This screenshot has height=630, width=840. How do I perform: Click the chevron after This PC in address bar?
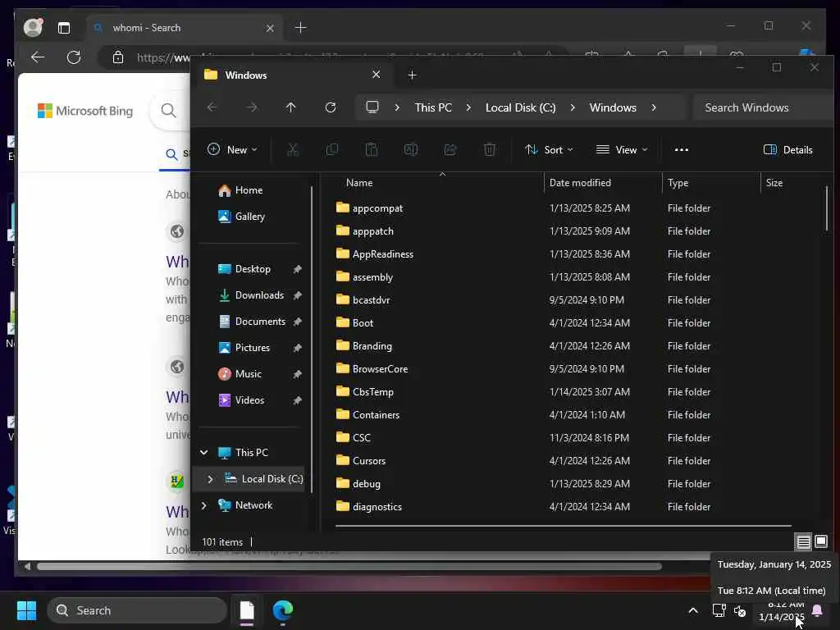[x=468, y=107]
